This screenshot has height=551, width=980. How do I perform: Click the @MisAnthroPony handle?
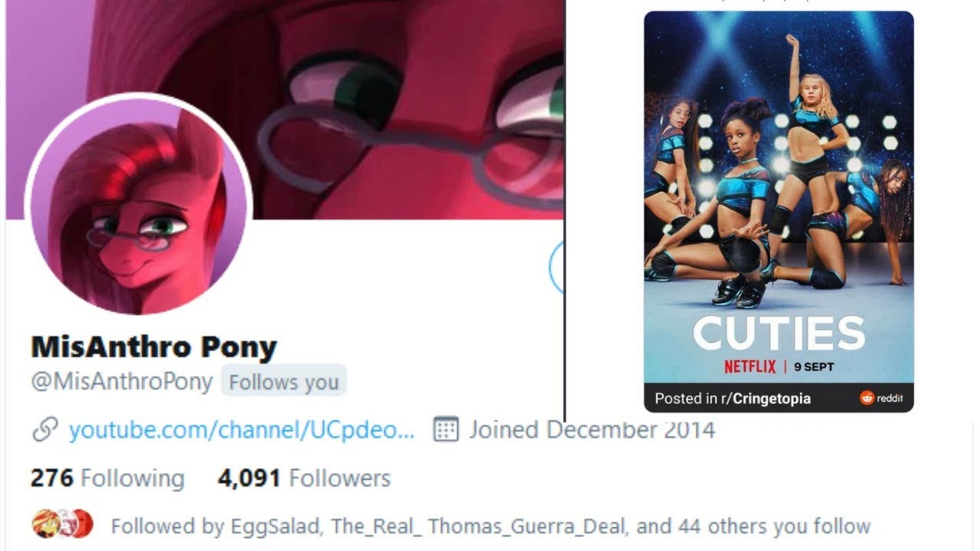122,382
